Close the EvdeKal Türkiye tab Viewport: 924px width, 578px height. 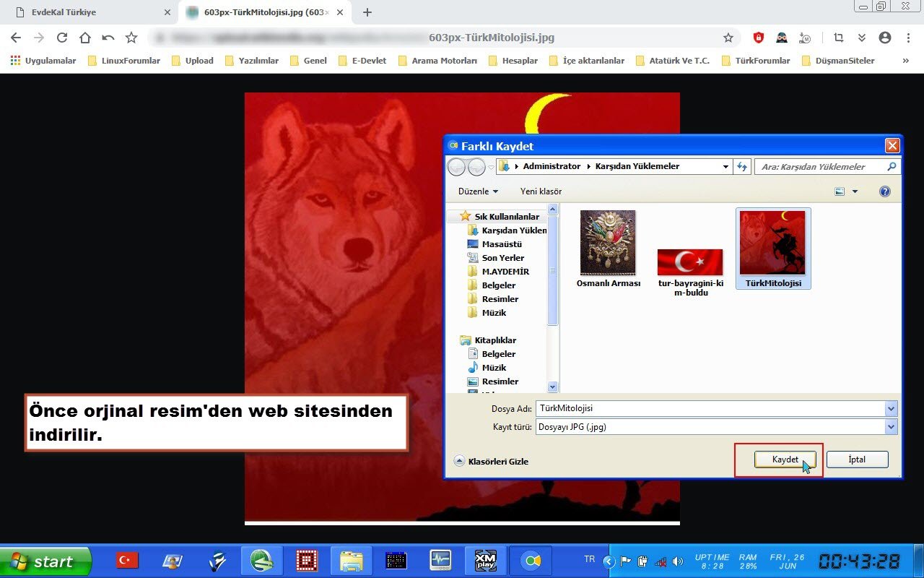[x=167, y=12]
